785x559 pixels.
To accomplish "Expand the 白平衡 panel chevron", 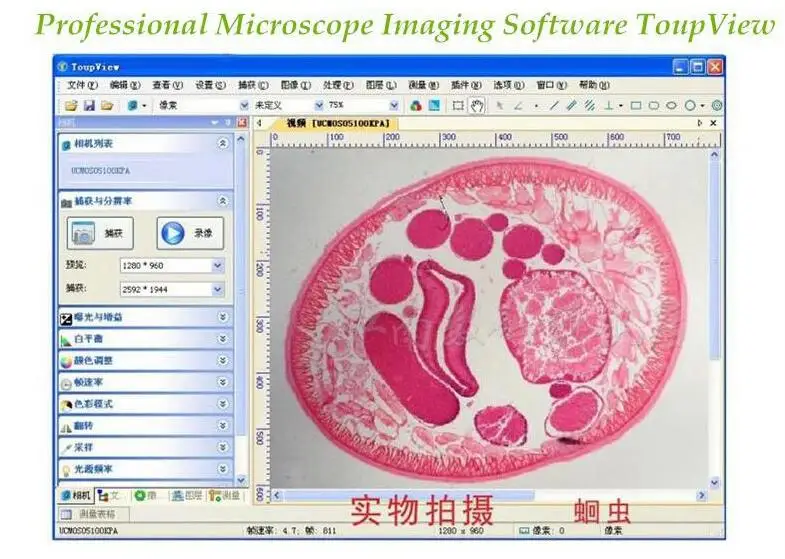I will click(223, 339).
